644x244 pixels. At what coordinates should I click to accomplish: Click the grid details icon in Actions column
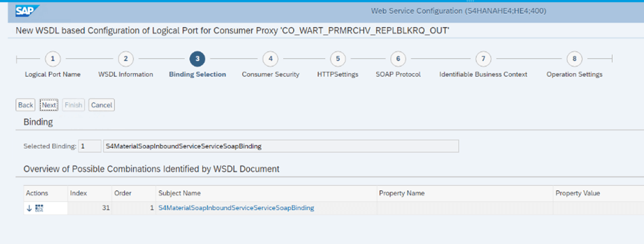click(39, 208)
